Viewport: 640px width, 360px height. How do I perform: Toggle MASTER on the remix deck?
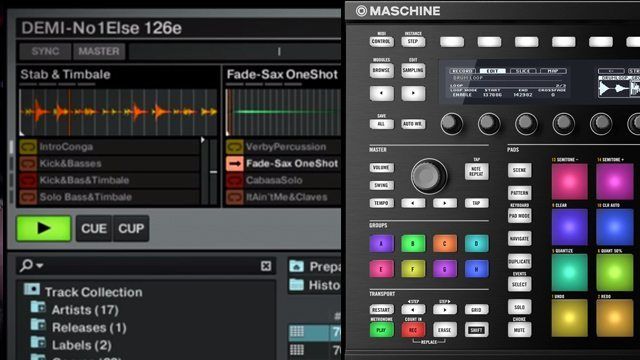99,51
